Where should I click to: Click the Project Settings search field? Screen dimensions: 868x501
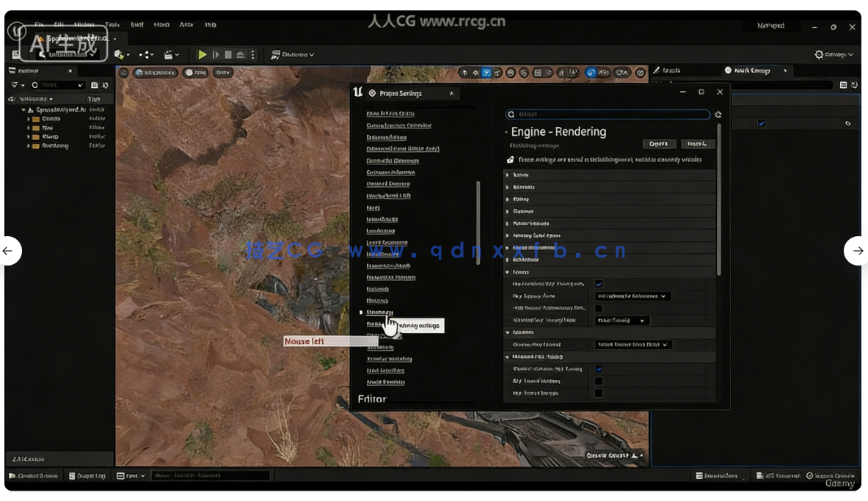(x=608, y=114)
